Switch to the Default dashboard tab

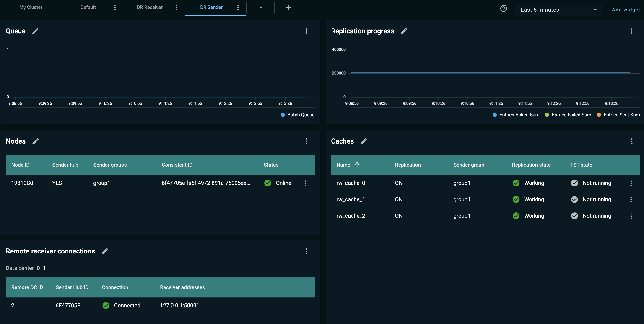88,7
